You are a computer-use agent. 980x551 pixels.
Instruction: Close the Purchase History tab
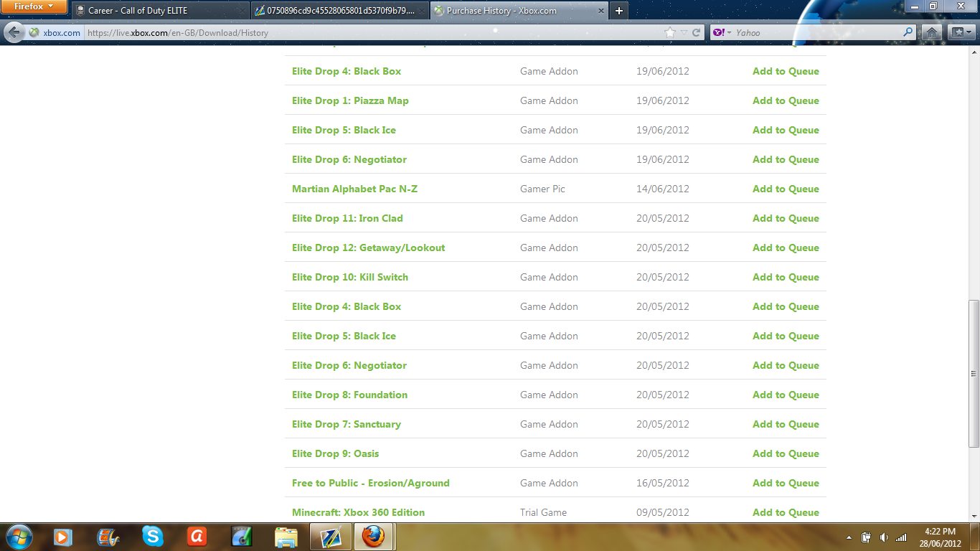(600, 11)
